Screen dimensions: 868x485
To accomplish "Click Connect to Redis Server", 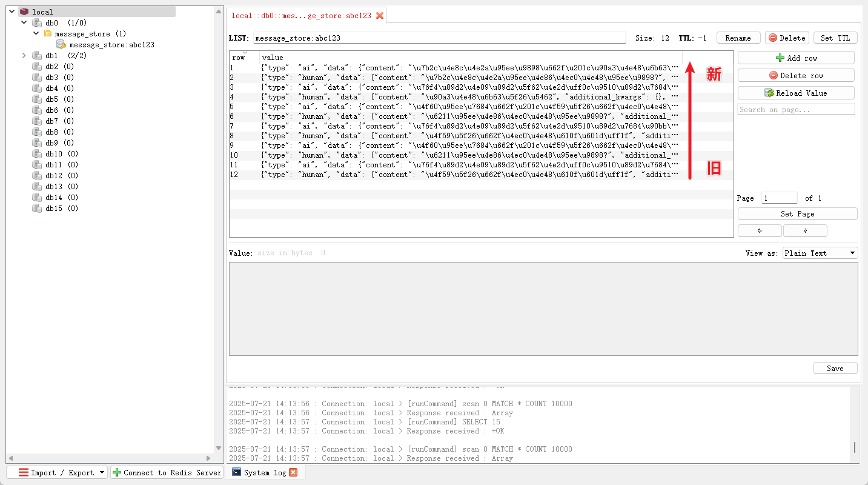I will (x=167, y=472).
